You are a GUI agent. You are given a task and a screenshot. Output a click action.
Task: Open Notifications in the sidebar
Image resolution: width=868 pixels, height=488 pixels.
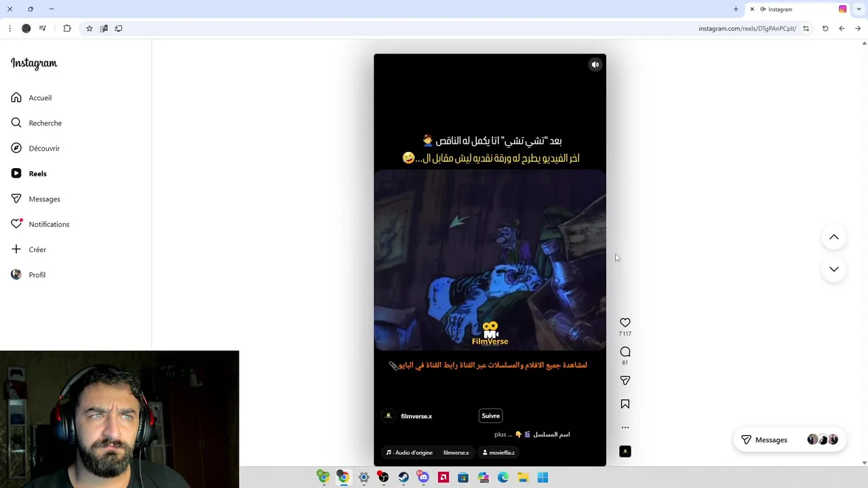[x=40, y=224]
